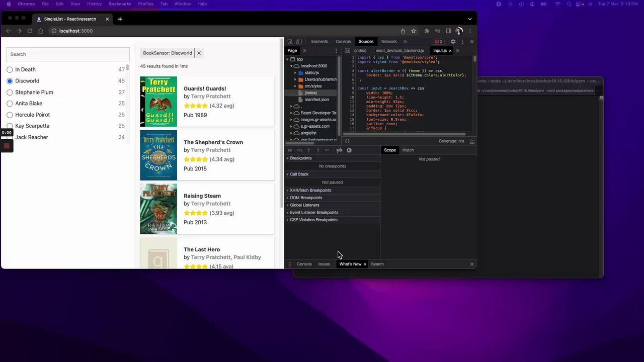Image resolution: width=644 pixels, height=362 pixels.
Task: Open the Bookmarks menu in the macOS menu bar
Action: pyautogui.click(x=120, y=4)
